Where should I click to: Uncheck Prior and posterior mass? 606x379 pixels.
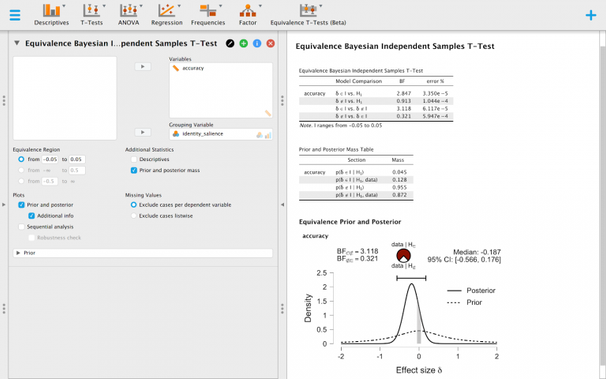pos(134,170)
